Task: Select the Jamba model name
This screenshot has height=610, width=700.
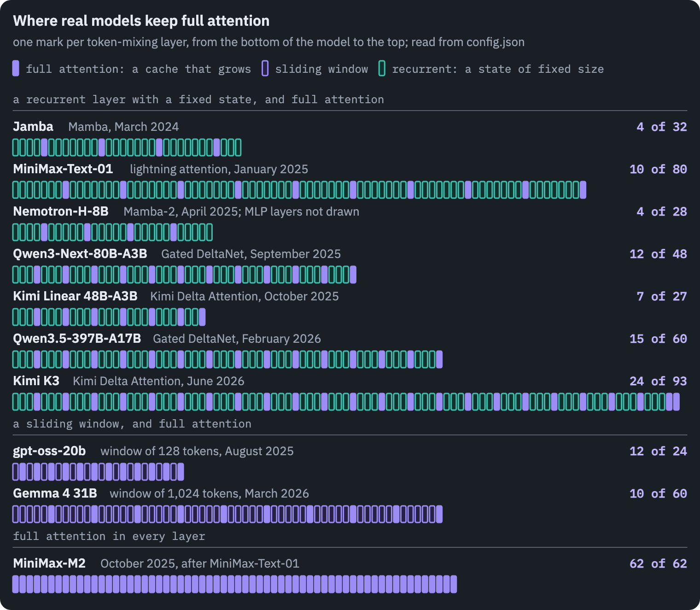Action: tap(33, 127)
